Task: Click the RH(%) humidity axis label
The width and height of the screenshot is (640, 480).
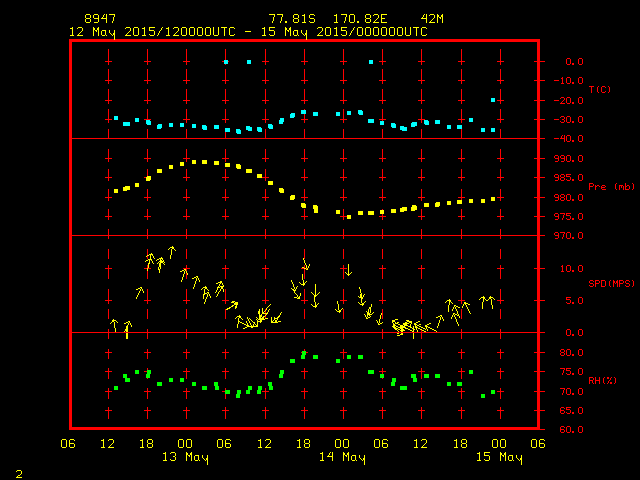Action: [x=599, y=380]
